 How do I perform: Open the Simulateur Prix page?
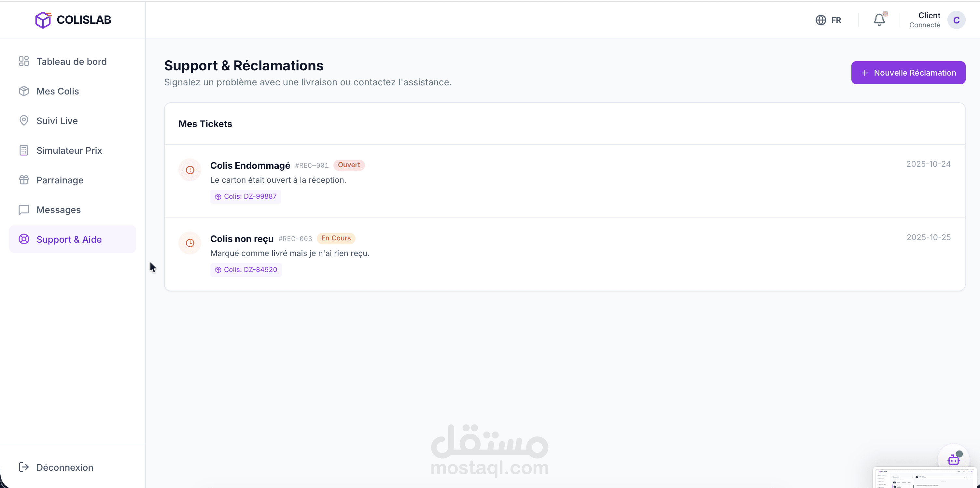[x=69, y=151]
